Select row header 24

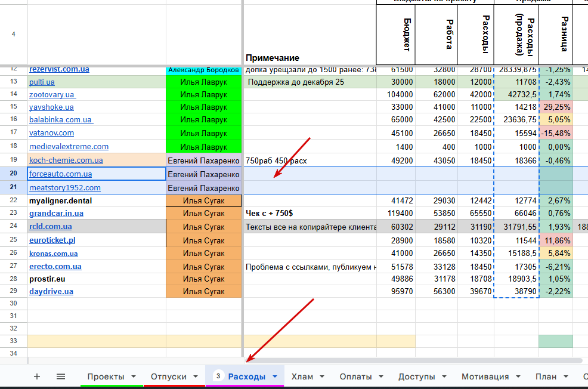tap(14, 226)
